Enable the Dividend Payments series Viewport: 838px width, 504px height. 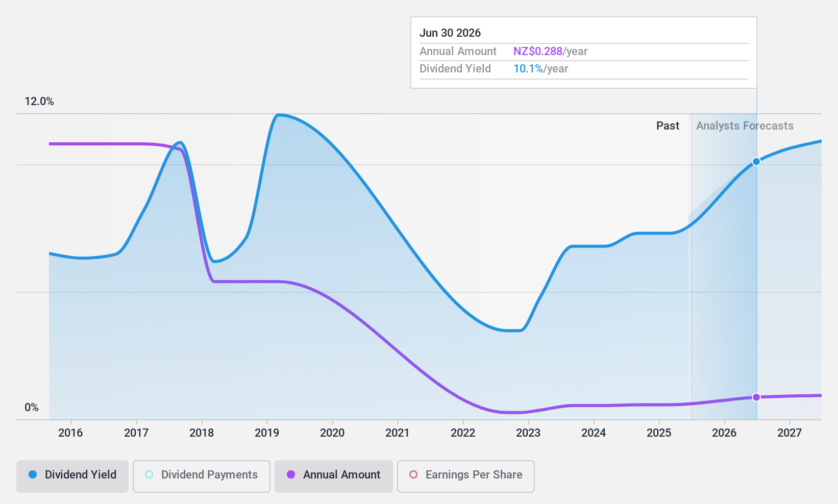[202, 476]
